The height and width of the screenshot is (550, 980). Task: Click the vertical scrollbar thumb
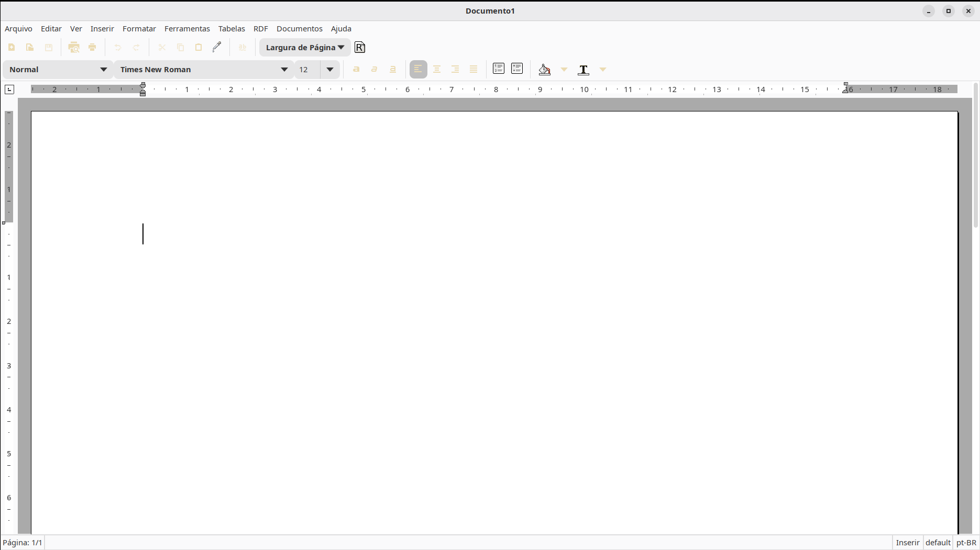point(975,155)
